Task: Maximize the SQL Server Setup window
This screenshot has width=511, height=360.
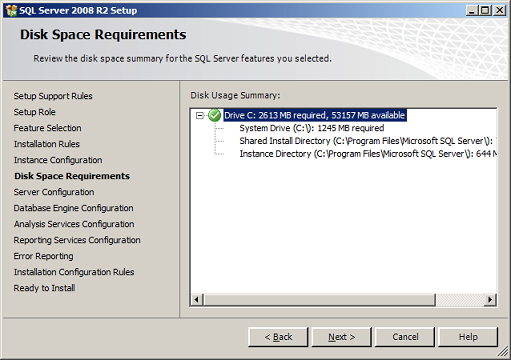Action: coord(485,11)
